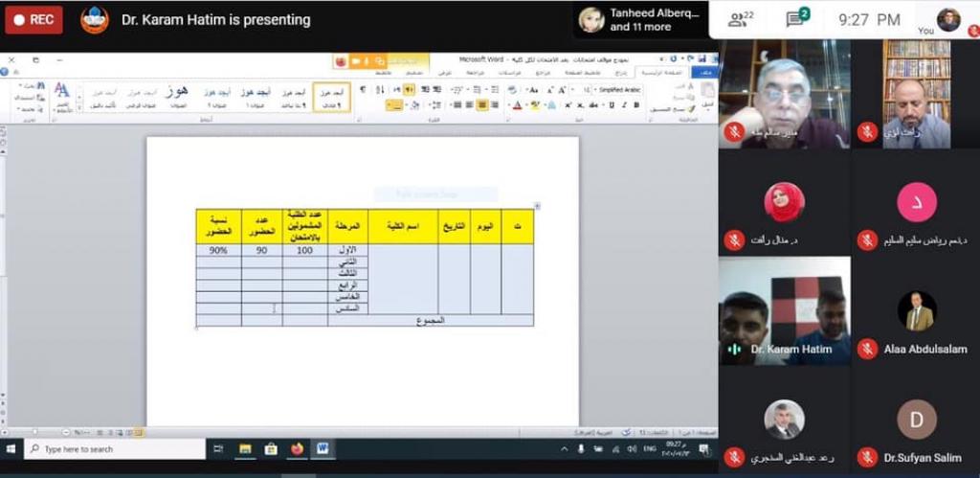Open the Meet chat messages icon
Screen dimensions: 980x478
(794, 19)
